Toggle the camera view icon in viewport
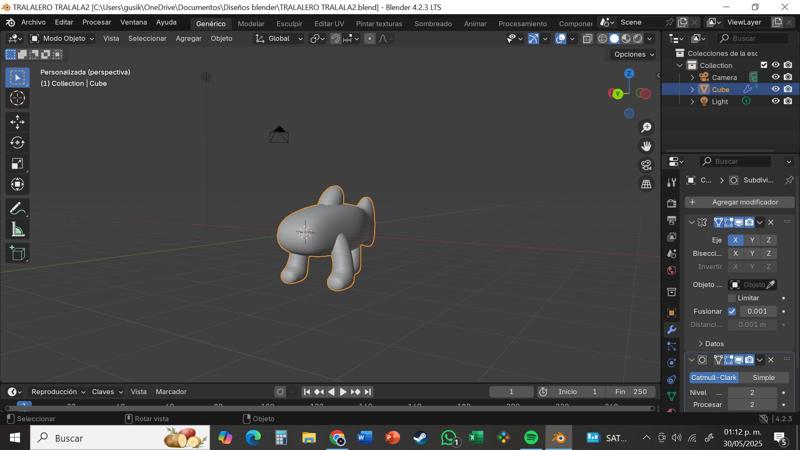This screenshot has width=800, height=450. (x=646, y=165)
